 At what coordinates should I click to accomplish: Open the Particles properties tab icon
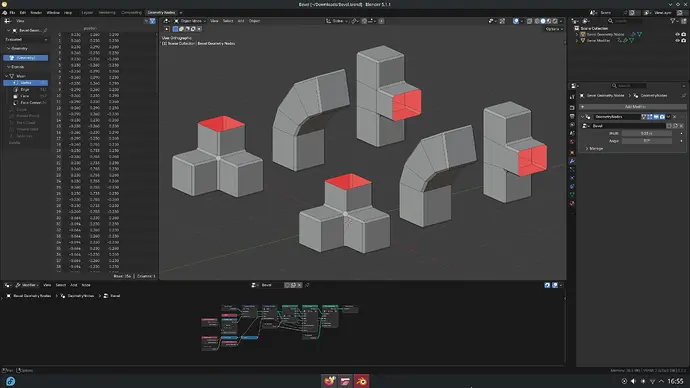click(x=572, y=169)
